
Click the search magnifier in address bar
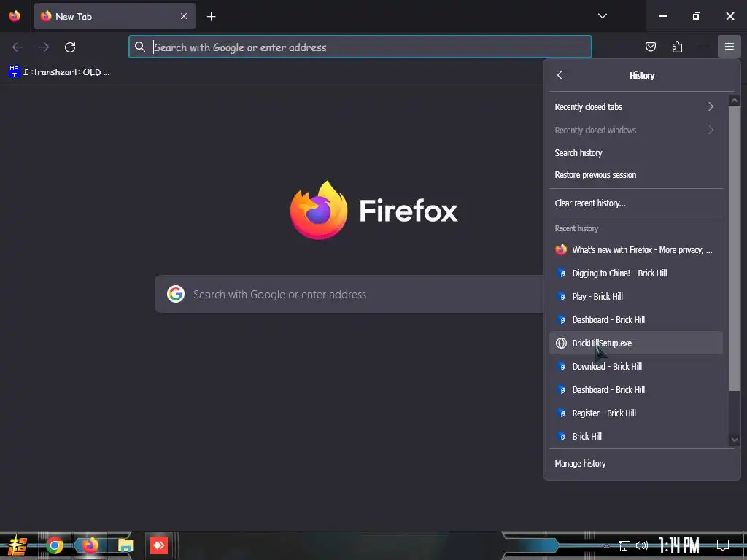point(139,47)
